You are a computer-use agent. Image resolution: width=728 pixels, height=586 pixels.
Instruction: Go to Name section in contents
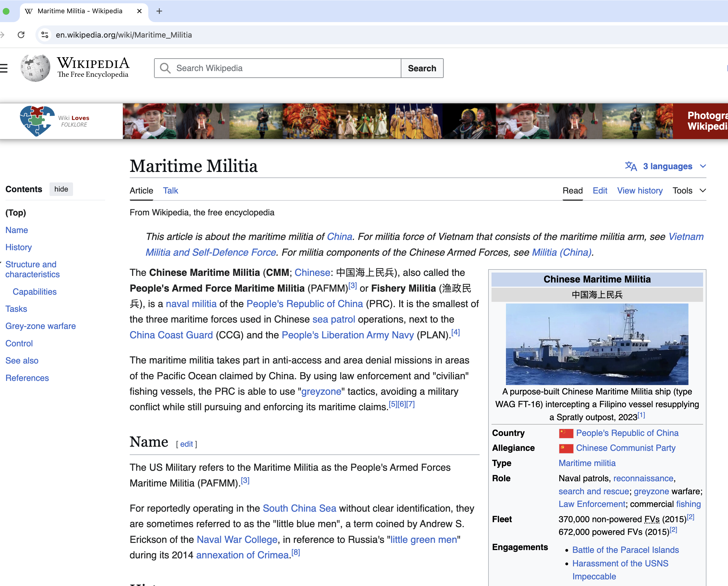[17, 230]
